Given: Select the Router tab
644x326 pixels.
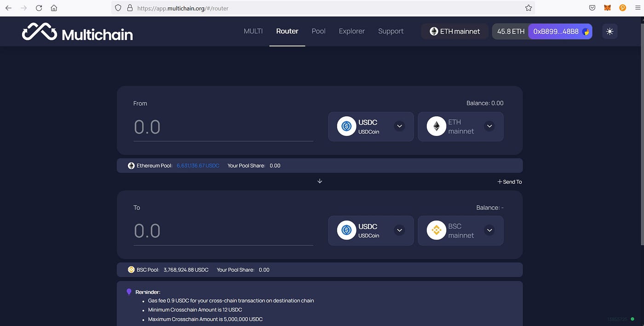Looking at the screenshot, I should [x=287, y=31].
